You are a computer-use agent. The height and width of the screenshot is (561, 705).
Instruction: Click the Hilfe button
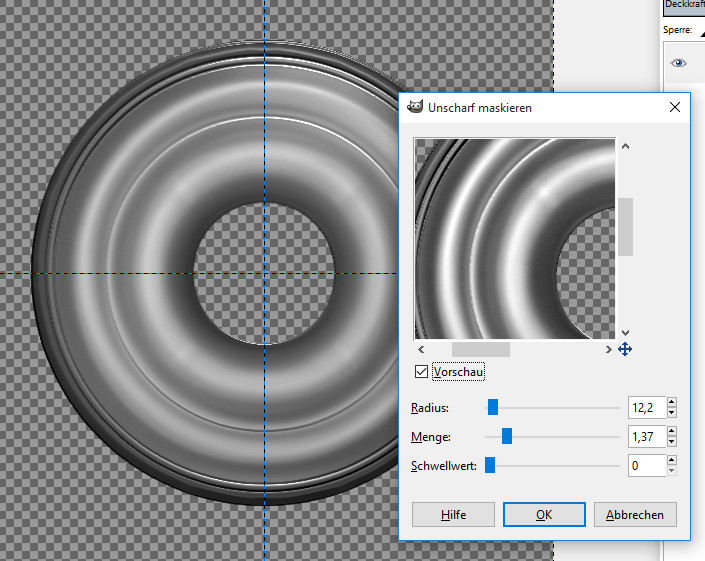click(453, 514)
